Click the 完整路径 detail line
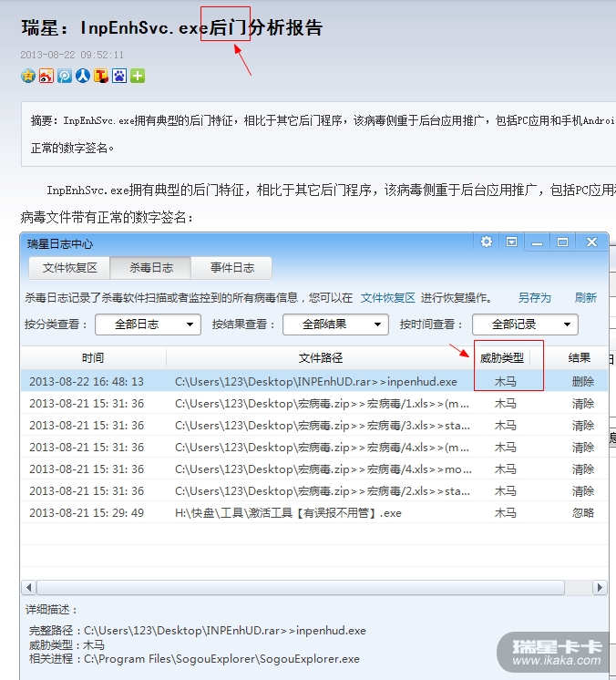 click(x=198, y=631)
